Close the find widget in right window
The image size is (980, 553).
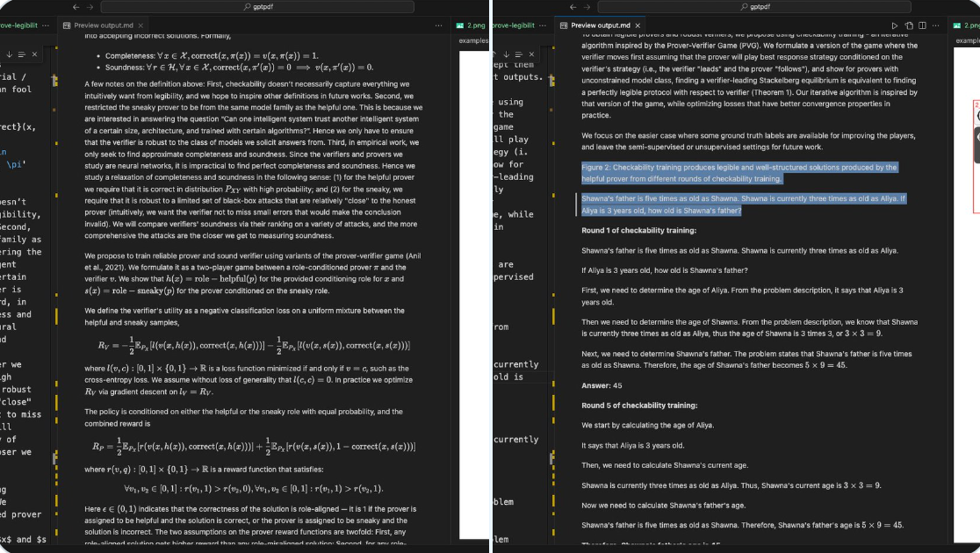[531, 54]
